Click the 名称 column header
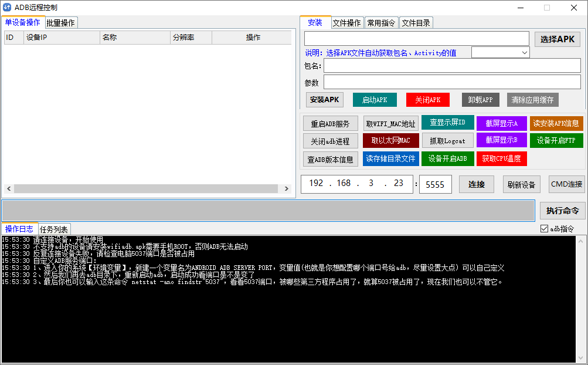588x365 pixels. (135, 37)
